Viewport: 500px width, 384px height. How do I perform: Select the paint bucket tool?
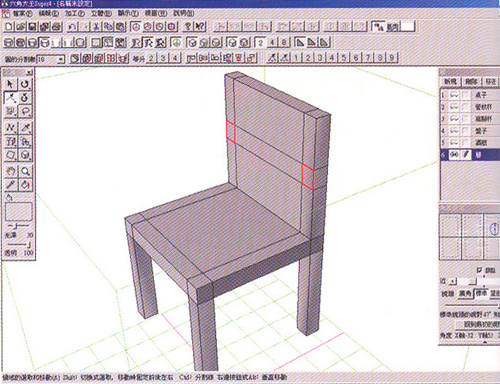tap(25, 185)
